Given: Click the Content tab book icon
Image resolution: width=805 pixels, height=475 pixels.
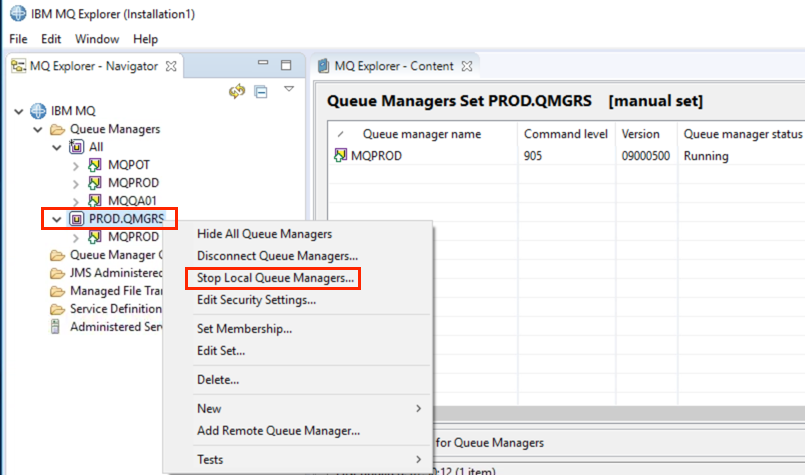Looking at the screenshot, I should click(323, 66).
